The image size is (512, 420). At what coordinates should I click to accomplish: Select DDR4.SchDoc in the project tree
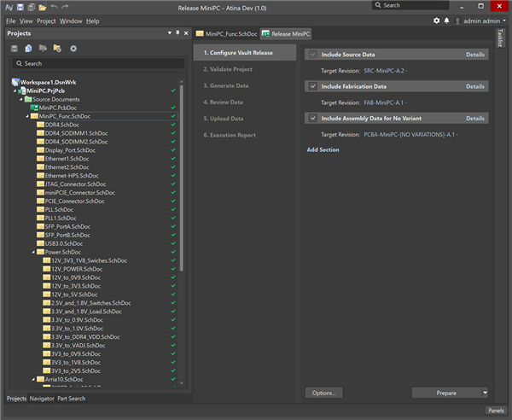[x=60, y=125]
